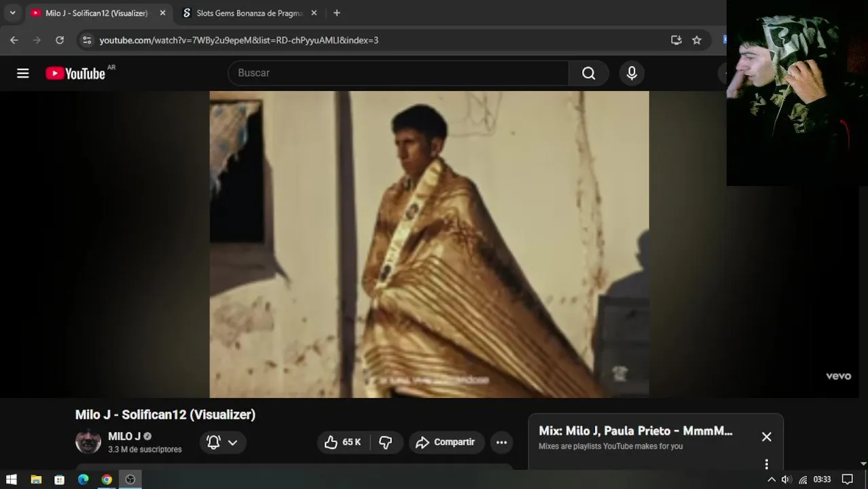Focus the Buscar search field
The image size is (868, 489).
398,73
